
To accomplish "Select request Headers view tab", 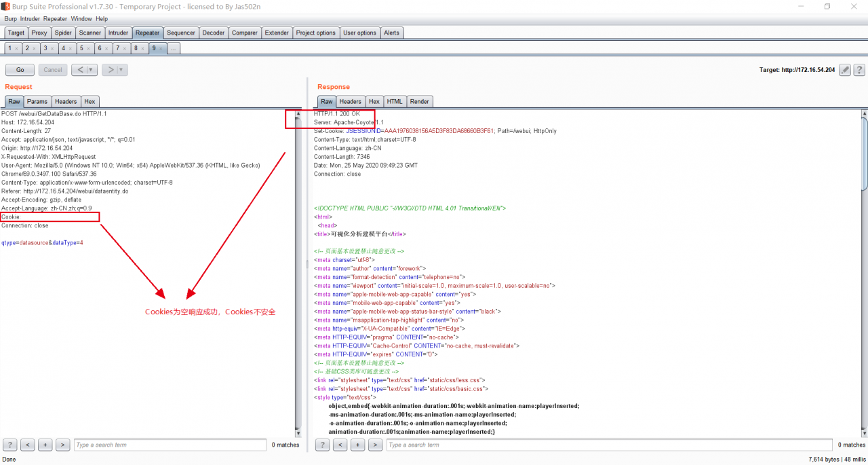I will click(x=66, y=101).
